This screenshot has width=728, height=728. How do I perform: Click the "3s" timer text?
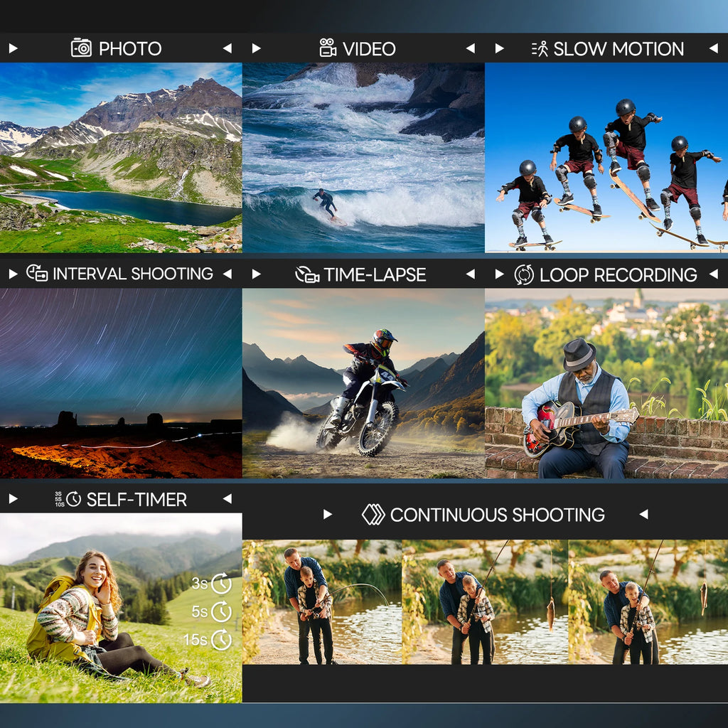click(200, 583)
